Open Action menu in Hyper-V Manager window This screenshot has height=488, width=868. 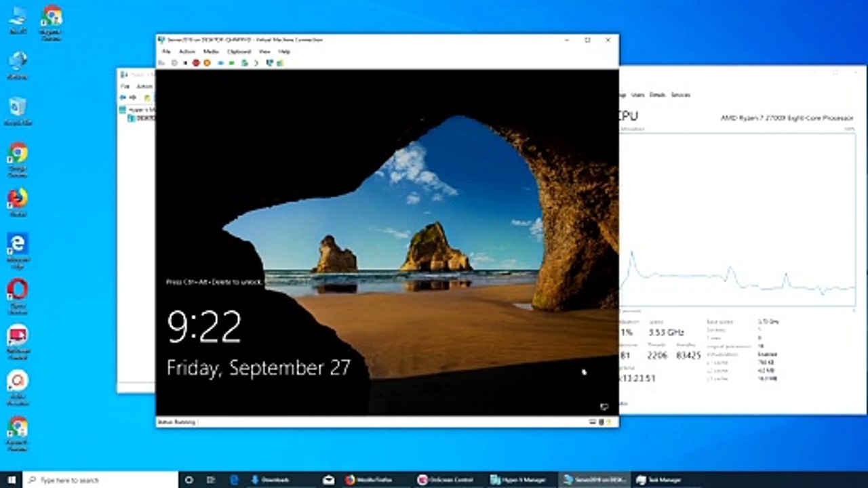coord(144,86)
